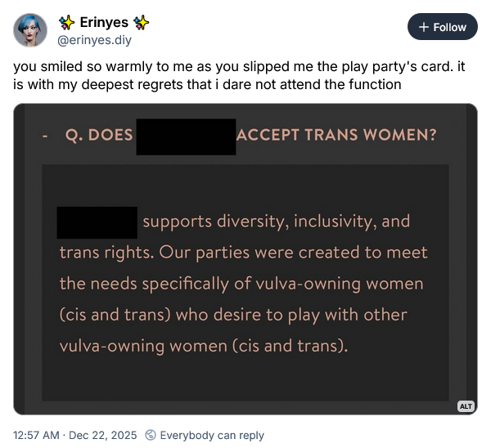Click the redacted box in the answer paragraph
Screen dimensions: 491x448
97,222
